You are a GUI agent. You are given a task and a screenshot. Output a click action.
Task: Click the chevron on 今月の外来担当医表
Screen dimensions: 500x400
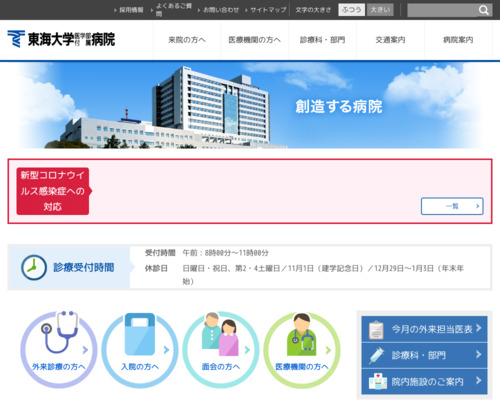(479, 328)
